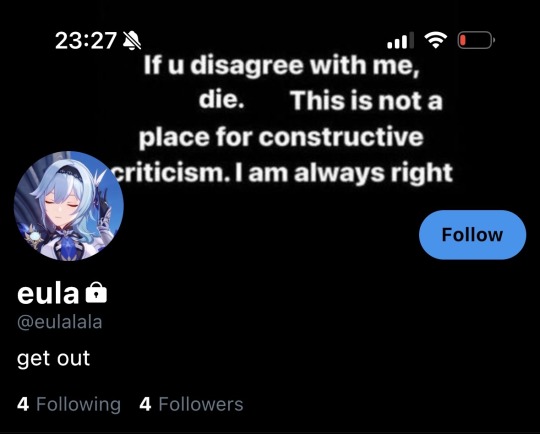The image size is (540, 434).
Task: Select the display name eula
Action: click(x=48, y=293)
